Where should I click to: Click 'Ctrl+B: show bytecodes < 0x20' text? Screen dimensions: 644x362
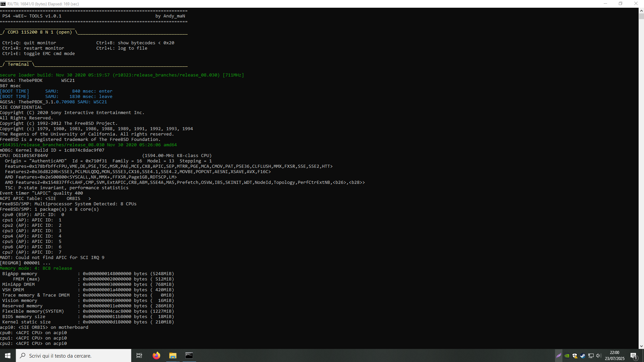coord(135,43)
